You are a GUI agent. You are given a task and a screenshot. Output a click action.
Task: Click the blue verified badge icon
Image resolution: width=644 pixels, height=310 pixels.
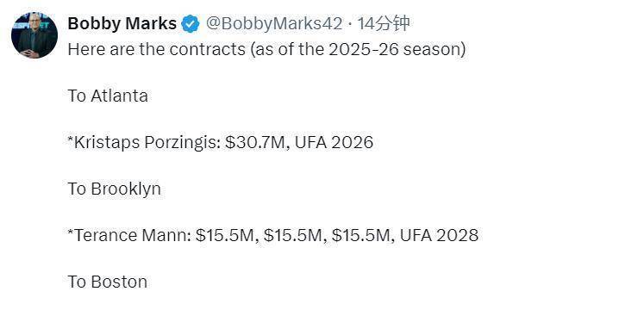[x=191, y=24]
